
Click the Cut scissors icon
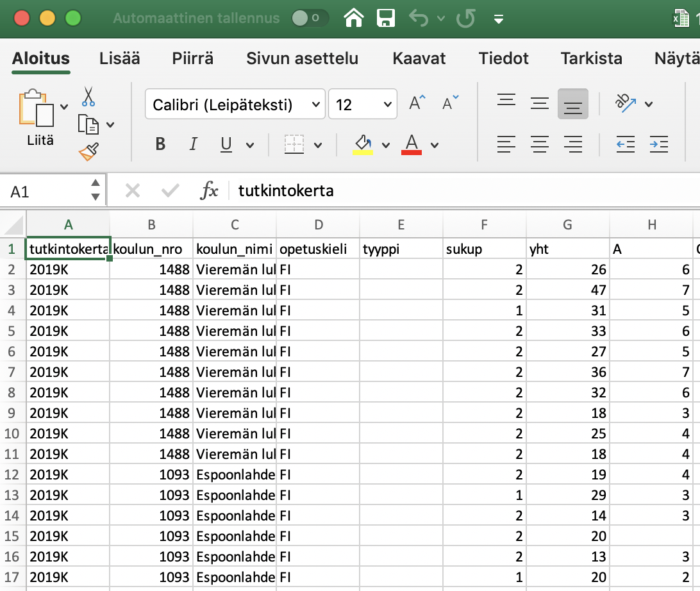88,97
